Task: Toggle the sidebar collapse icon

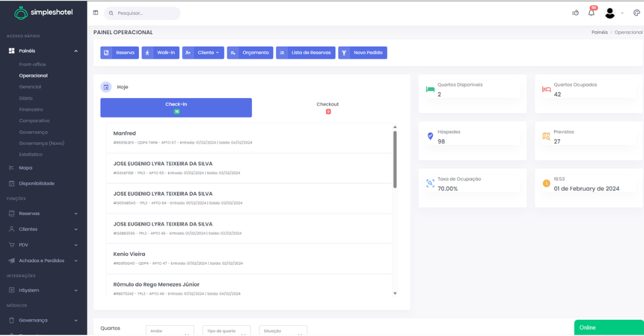Action: (95, 13)
